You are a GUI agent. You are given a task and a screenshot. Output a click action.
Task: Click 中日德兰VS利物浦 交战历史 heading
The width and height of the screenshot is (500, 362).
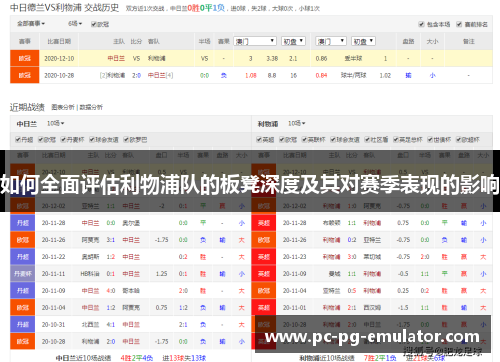(x=64, y=7)
